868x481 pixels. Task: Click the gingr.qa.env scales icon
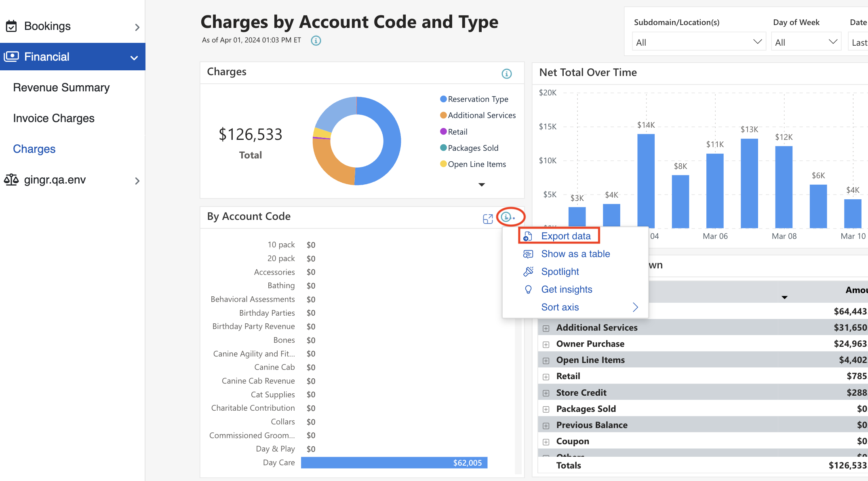tap(11, 179)
